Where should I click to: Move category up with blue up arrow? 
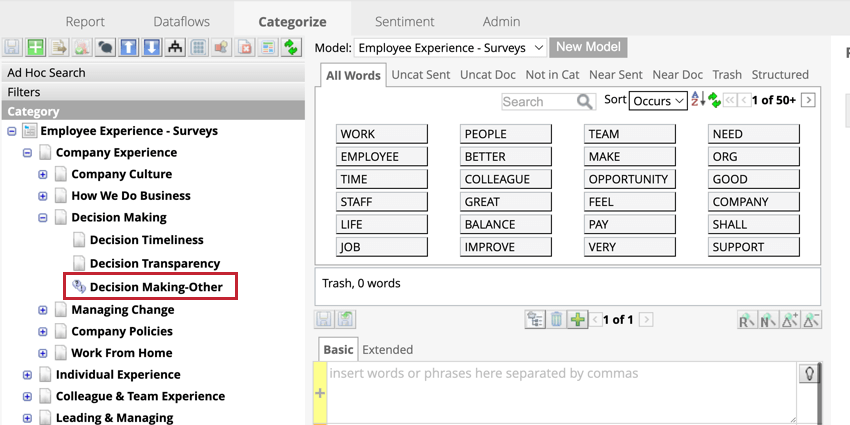tap(128, 47)
